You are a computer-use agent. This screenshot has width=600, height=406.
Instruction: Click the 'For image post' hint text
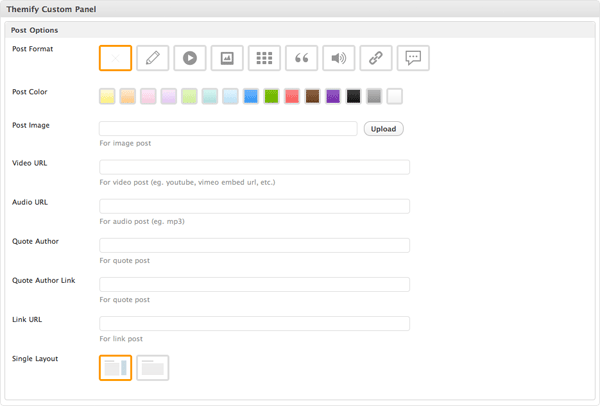tap(125, 143)
